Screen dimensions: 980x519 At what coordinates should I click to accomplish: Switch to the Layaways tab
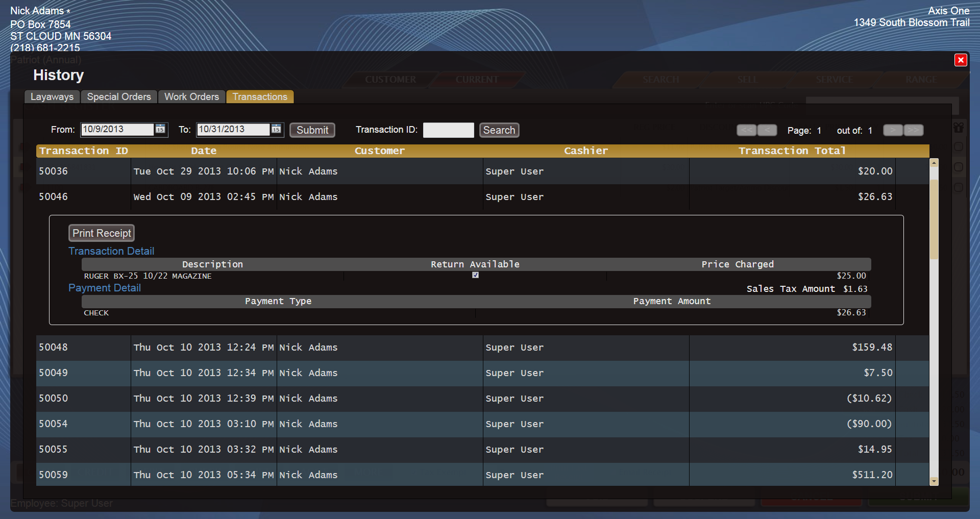[x=52, y=97]
